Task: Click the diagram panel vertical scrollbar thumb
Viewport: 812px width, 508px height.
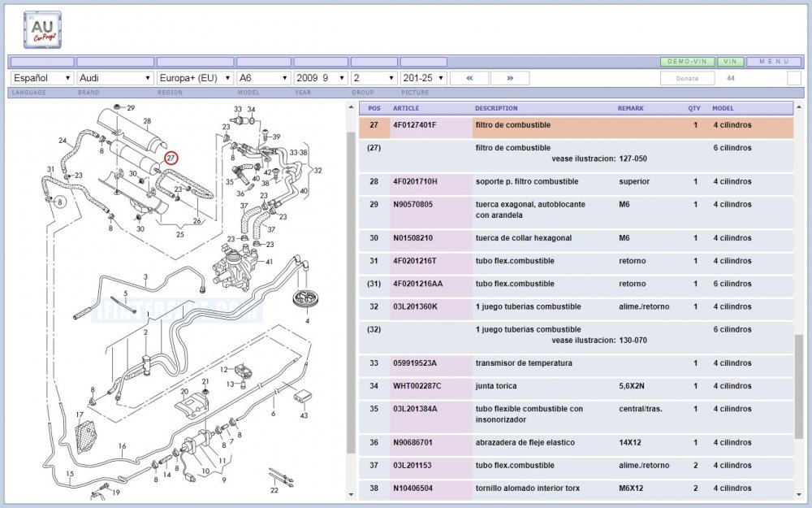Action: 351,293
